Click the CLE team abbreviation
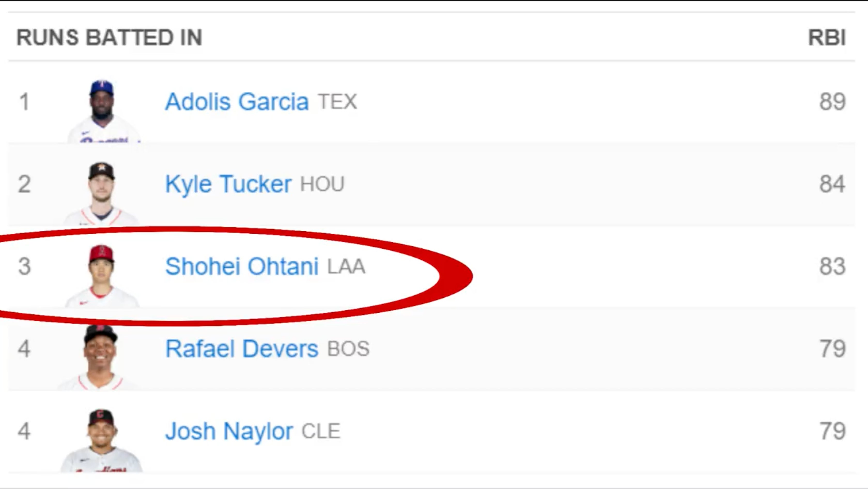Screen dimensions: 868x489 tap(321, 431)
